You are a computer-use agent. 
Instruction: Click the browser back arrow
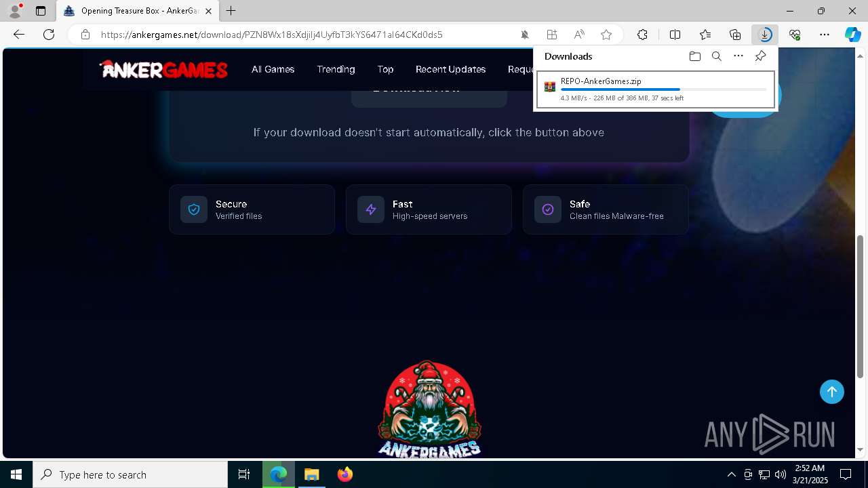[x=19, y=35]
